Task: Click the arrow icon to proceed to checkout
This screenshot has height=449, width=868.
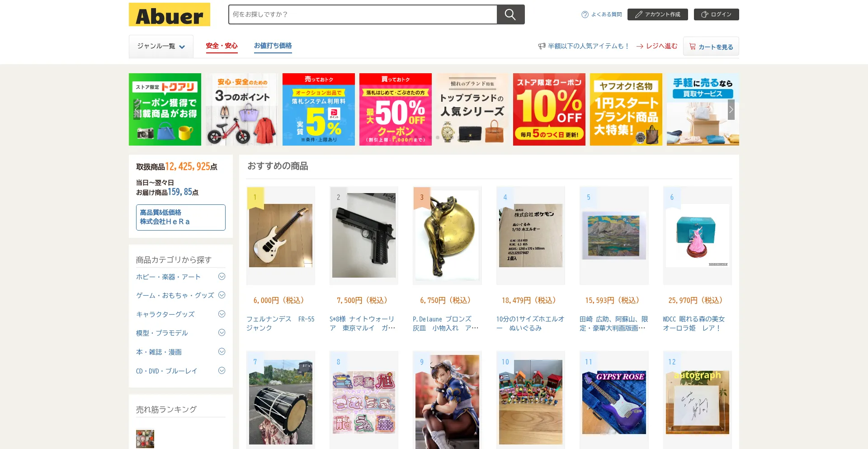Action: pos(640,46)
